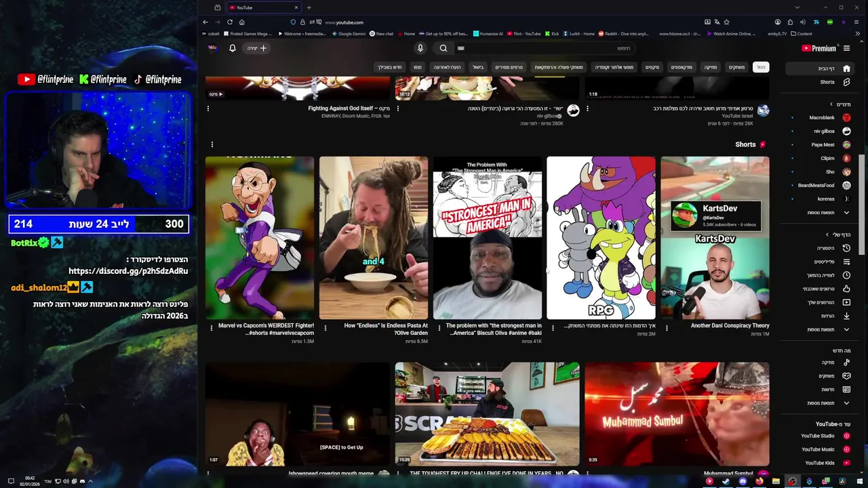Open options for Endless Pasta short
868x488 pixels.
(325, 328)
